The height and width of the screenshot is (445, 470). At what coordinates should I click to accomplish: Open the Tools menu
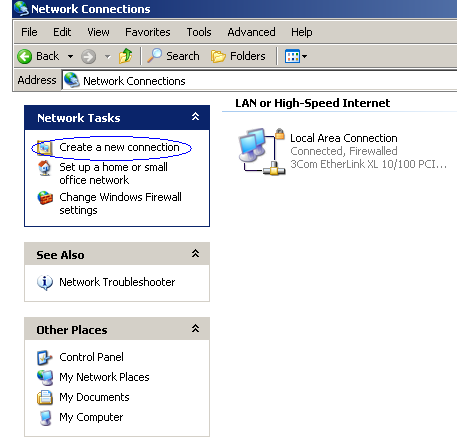click(199, 32)
